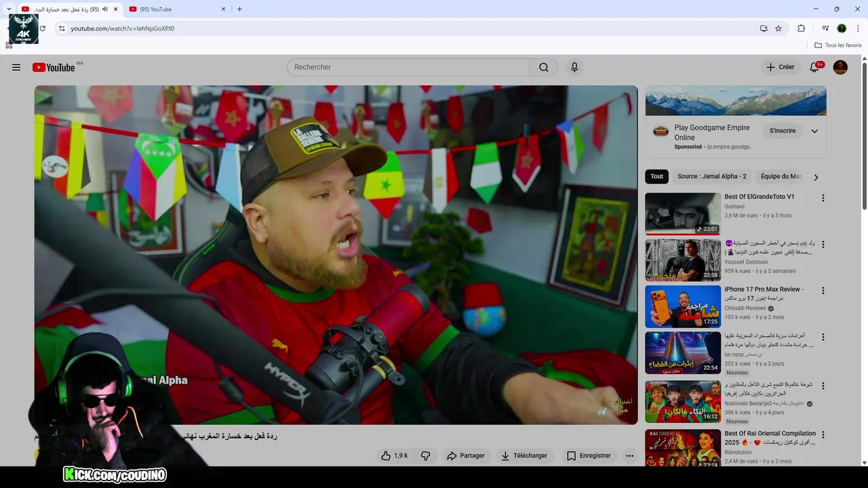Select 'Source : Jamal Alpha - 2' chip

(x=711, y=176)
